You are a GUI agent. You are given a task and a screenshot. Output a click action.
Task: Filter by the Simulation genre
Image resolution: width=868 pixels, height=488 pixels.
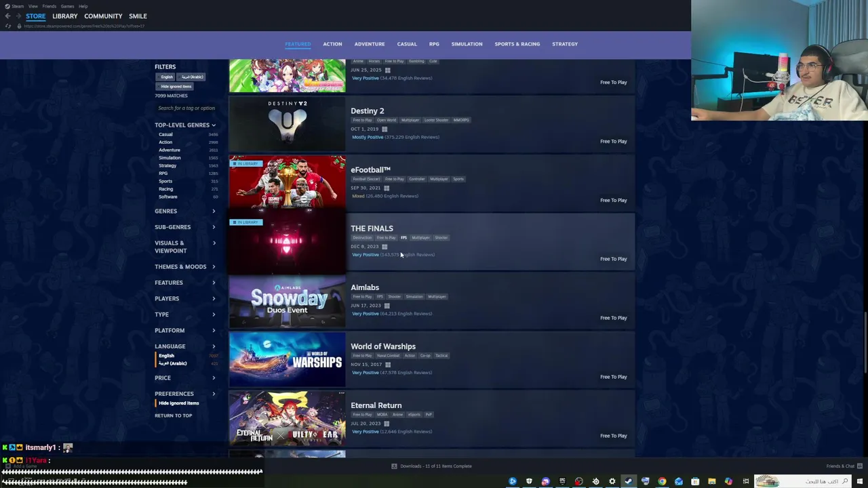click(x=170, y=158)
